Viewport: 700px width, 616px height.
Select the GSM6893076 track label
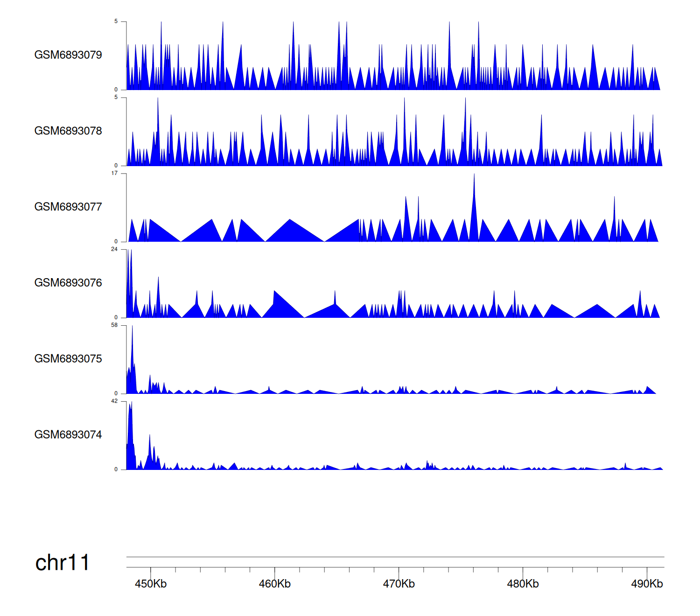click(x=68, y=283)
